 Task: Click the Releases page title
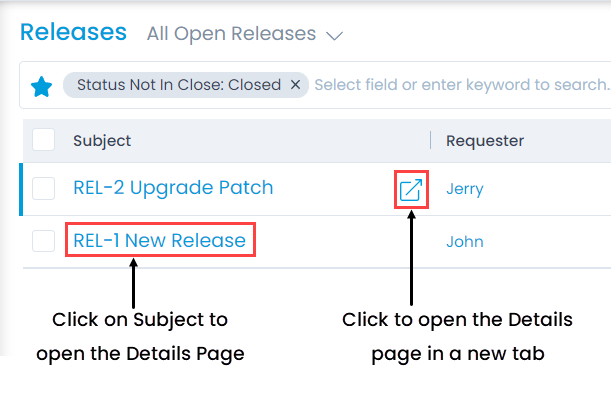pyautogui.click(x=73, y=32)
